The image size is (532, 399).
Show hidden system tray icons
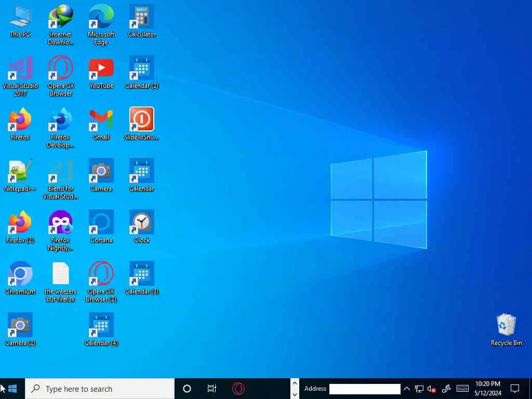pos(406,389)
